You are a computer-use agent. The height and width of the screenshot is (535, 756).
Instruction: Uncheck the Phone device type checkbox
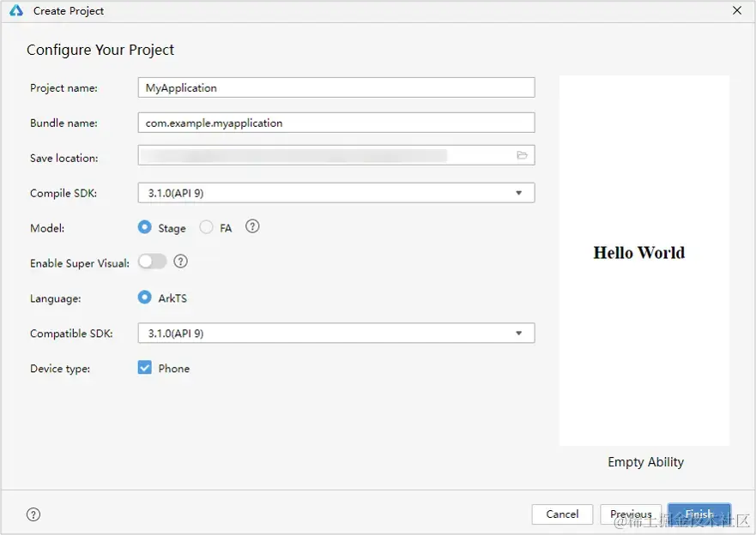point(145,368)
